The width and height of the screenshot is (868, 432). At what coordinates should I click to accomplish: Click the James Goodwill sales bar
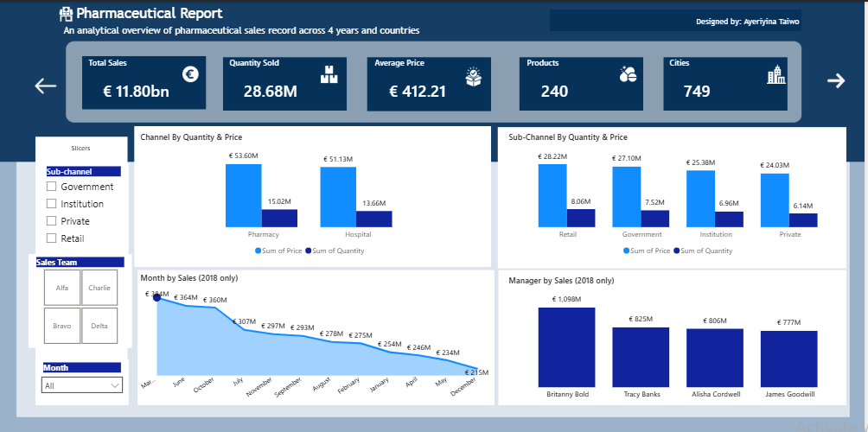click(x=789, y=359)
